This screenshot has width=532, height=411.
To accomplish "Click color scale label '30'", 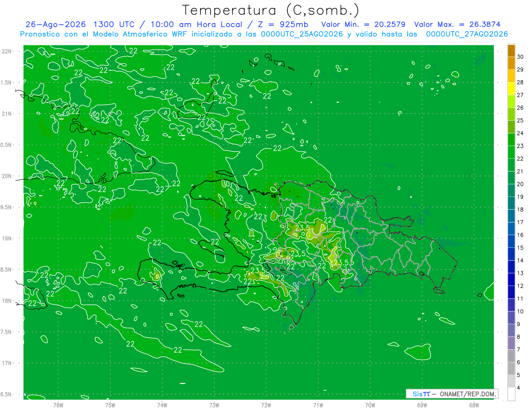I will [x=520, y=57].
